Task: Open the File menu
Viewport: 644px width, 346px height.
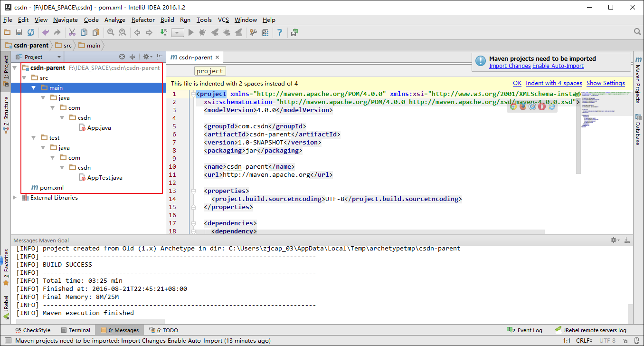Action: click(x=8, y=20)
